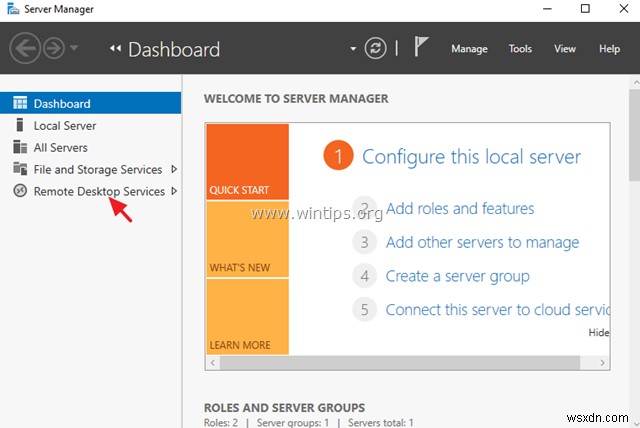The image size is (640, 428).
Task: Open the breadcrumb dropdown beside the Dashboard title
Action: point(353,49)
